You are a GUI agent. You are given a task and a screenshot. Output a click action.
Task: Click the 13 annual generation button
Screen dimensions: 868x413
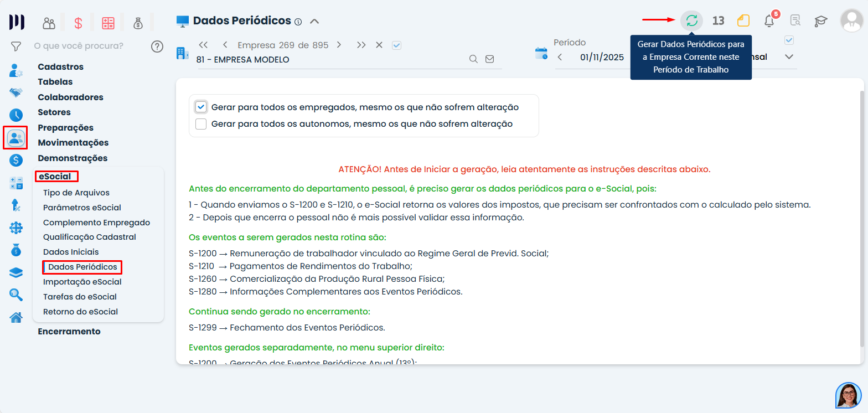click(x=718, y=21)
